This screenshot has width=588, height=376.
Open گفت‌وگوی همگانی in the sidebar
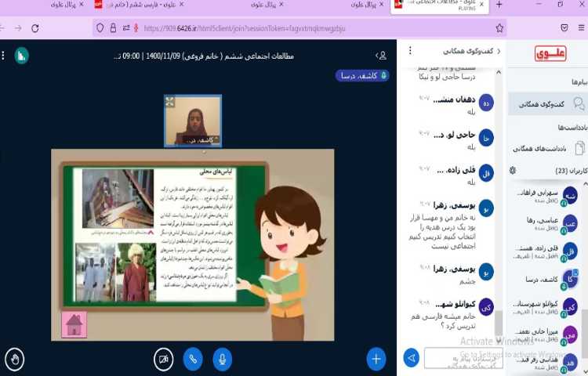tap(546, 104)
